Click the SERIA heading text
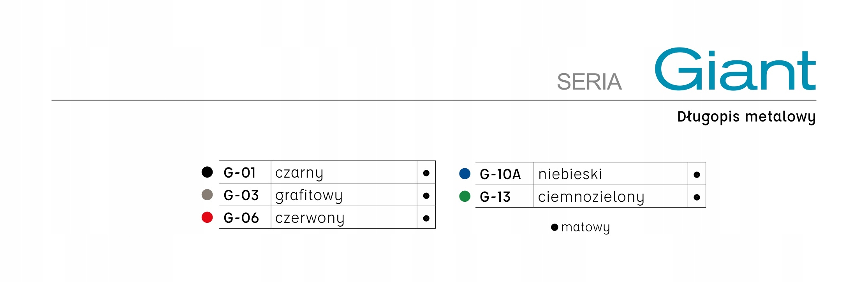868x282 pixels. click(x=589, y=81)
